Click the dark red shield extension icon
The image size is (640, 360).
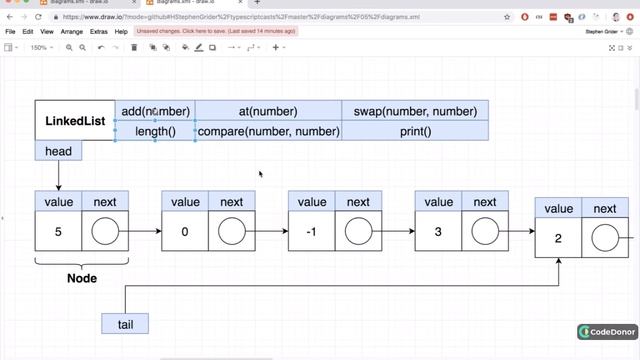pyautogui.click(x=568, y=18)
